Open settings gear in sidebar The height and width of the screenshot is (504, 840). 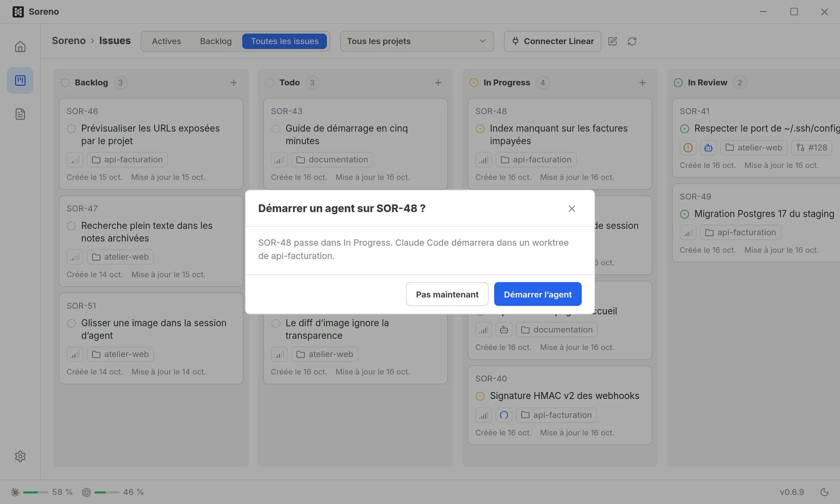[x=20, y=456]
